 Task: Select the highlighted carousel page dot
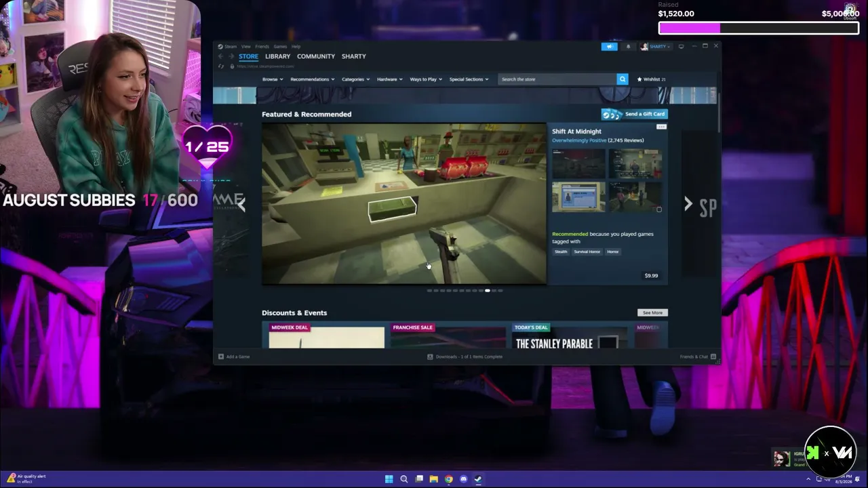point(487,291)
